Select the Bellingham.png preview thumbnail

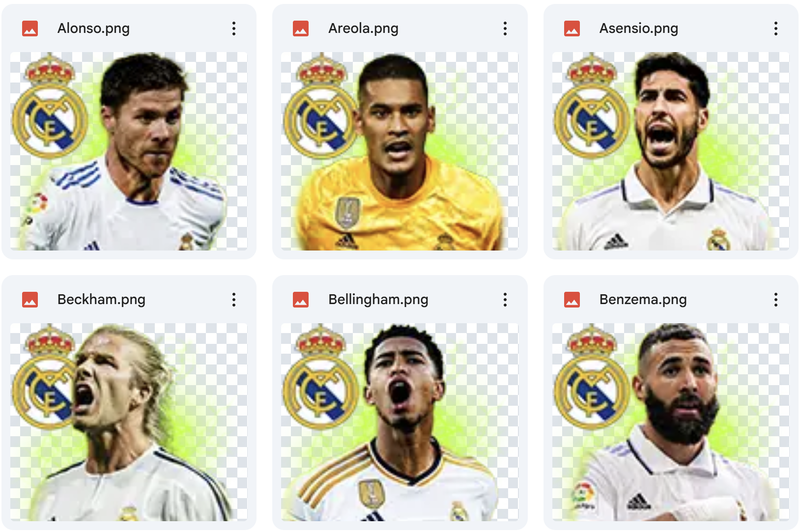click(x=400, y=422)
